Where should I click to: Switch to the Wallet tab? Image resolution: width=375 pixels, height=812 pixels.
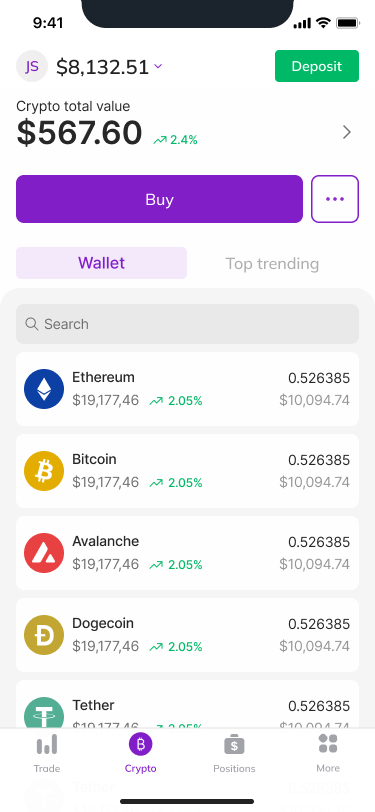click(x=102, y=263)
